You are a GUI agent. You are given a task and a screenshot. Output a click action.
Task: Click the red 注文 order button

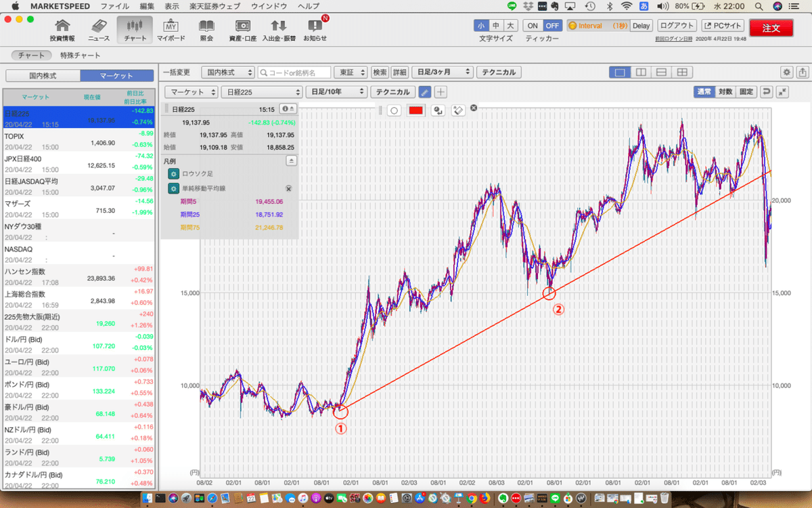tap(771, 28)
